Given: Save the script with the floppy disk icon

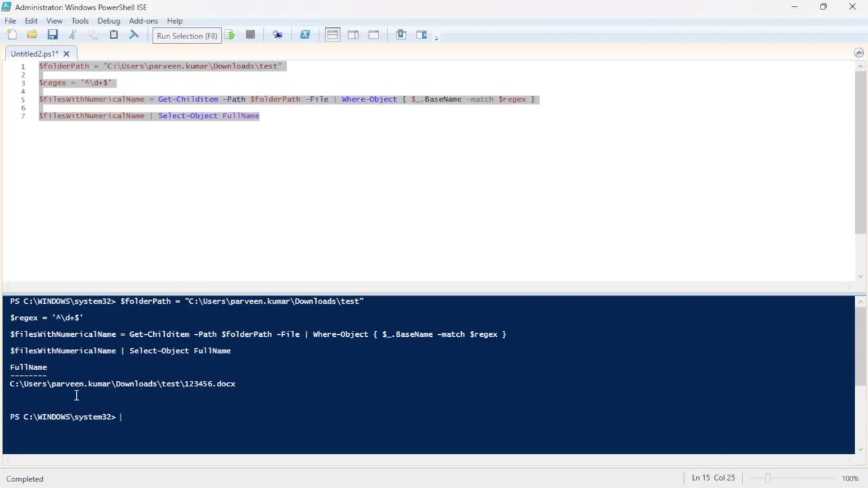Looking at the screenshot, I should click(52, 35).
